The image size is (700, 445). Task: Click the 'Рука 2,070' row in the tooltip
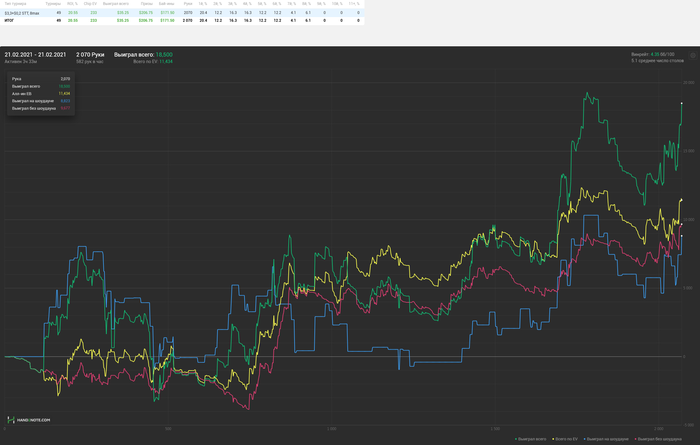tap(41, 79)
